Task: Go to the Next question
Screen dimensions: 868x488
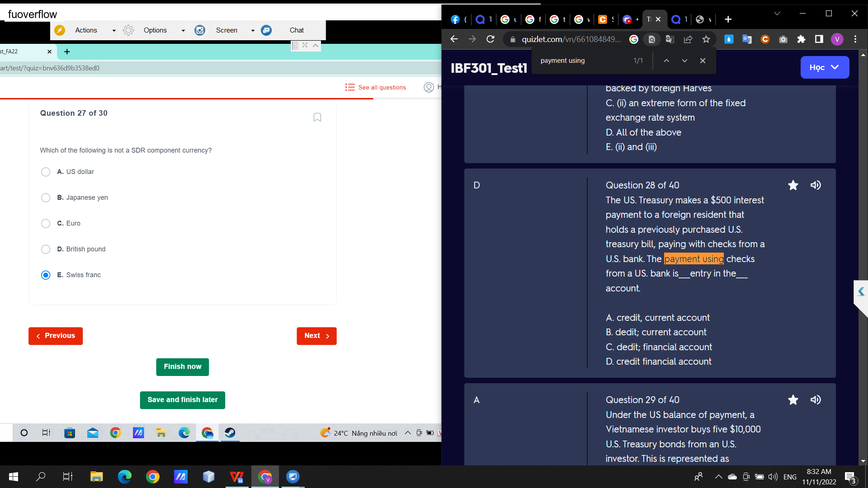Action: point(316,336)
